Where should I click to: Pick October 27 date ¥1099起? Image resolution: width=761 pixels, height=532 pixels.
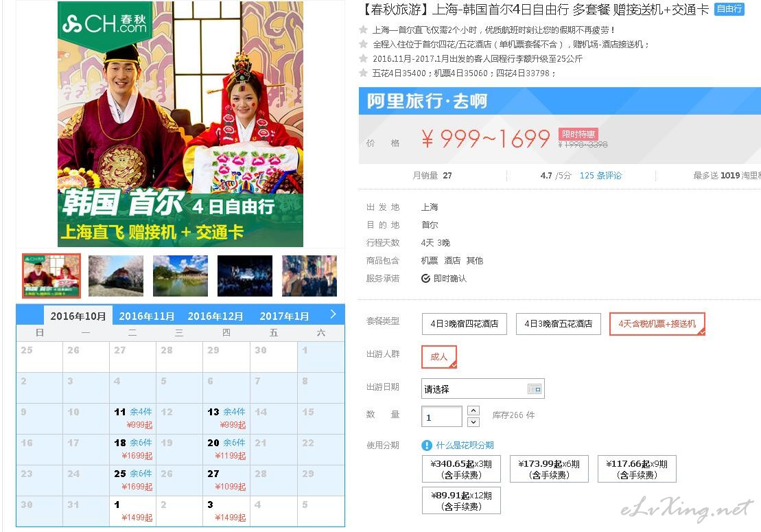226,480
